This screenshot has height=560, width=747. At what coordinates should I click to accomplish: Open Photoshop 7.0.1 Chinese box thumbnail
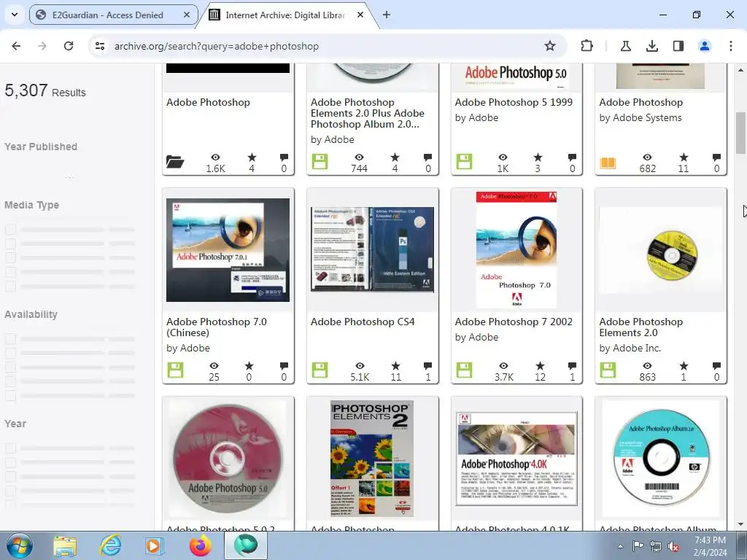(x=228, y=250)
